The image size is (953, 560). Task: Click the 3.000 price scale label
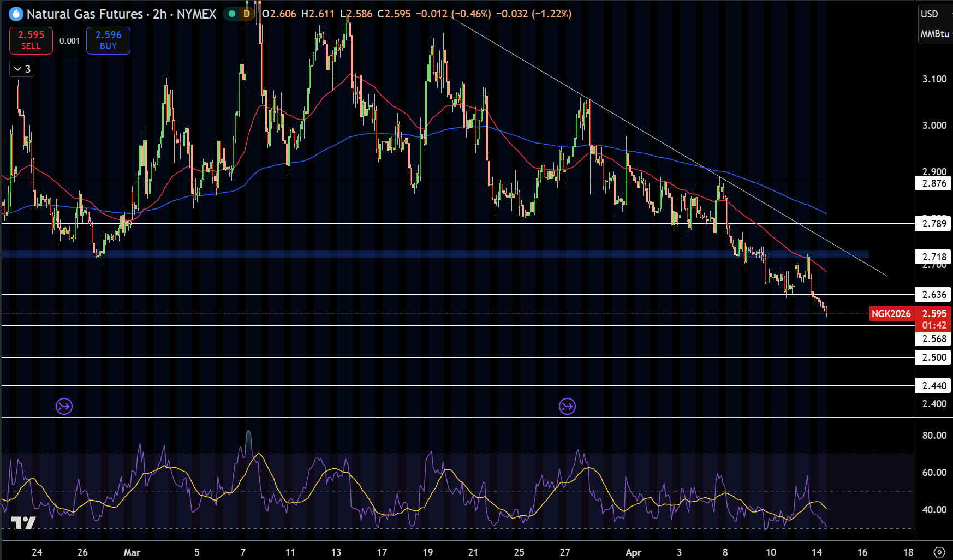pyautogui.click(x=934, y=126)
